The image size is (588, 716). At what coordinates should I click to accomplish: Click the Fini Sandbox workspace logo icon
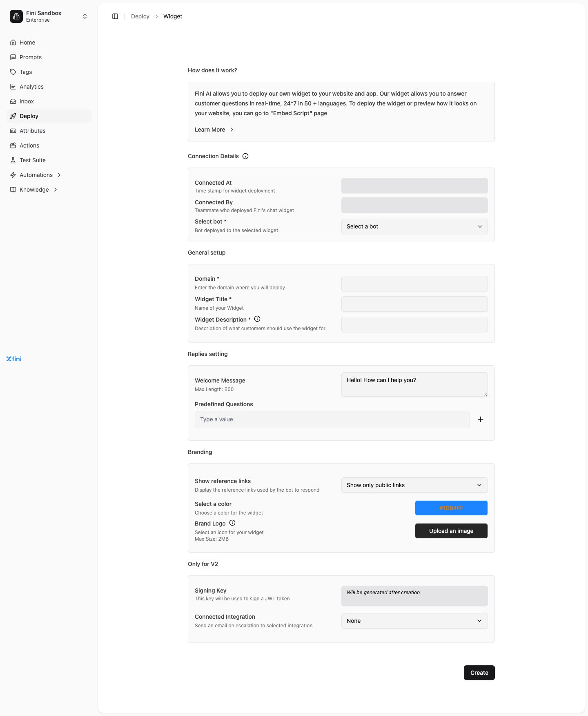pos(16,16)
